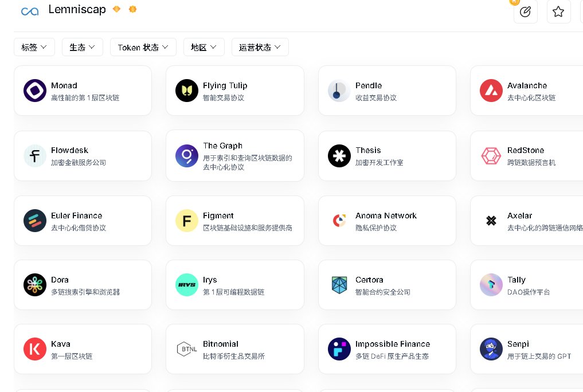This screenshot has height=392, width=583.
Task: Open the Avalanche name link
Action: pos(527,85)
